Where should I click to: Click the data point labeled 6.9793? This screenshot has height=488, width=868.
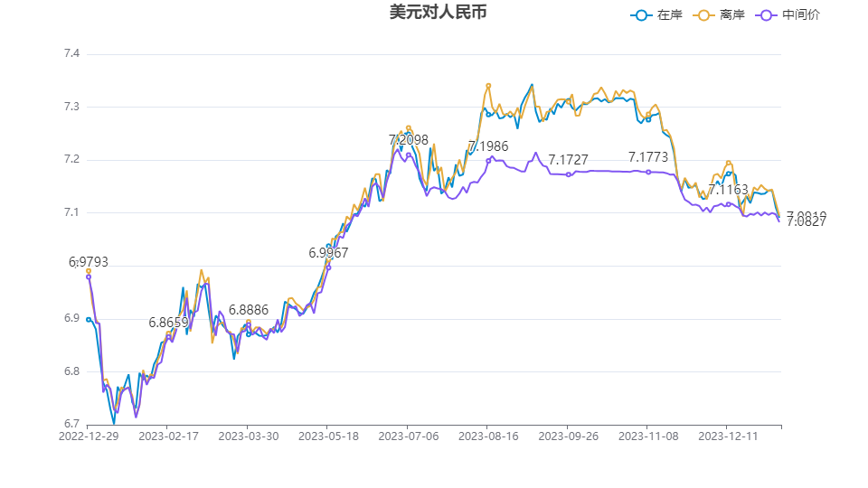point(89,277)
